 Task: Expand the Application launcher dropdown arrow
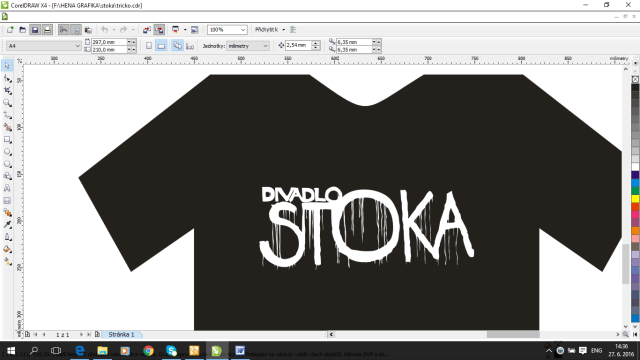[x=185, y=30]
